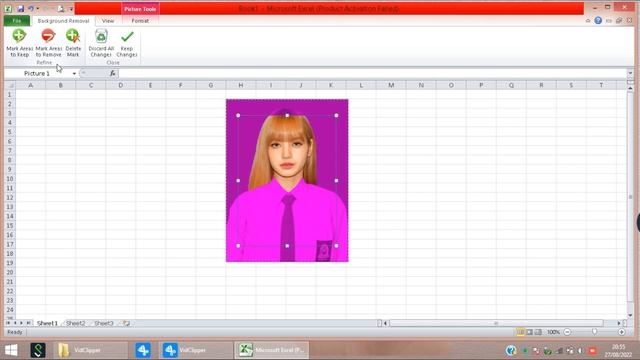Select column A header

[31, 85]
